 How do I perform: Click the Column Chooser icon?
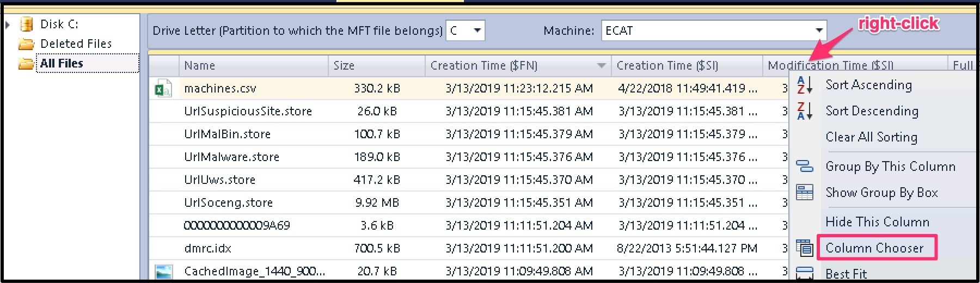click(804, 248)
